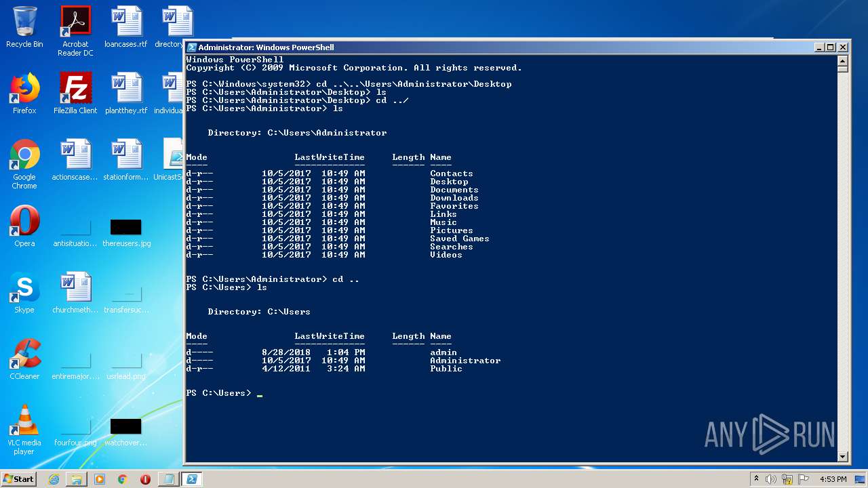Open churchmeth document on desktop
The width and height of the screenshot is (868, 488).
pyautogui.click(x=75, y=293)
